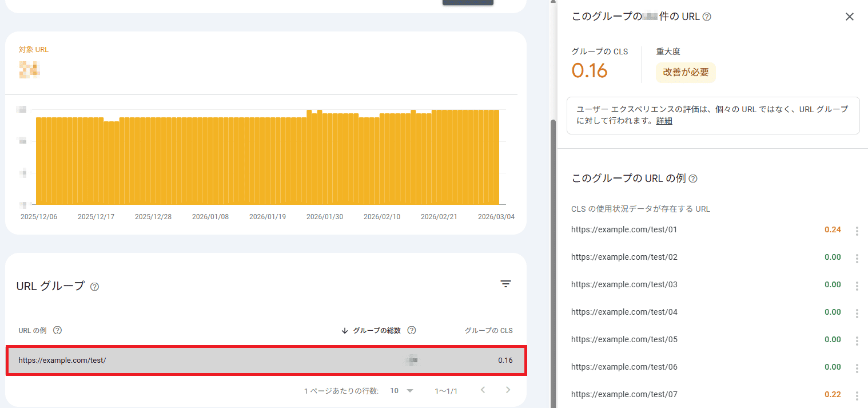Close the group details side panel
Viewport: 868px width, 408px height.
coord(849,17)
